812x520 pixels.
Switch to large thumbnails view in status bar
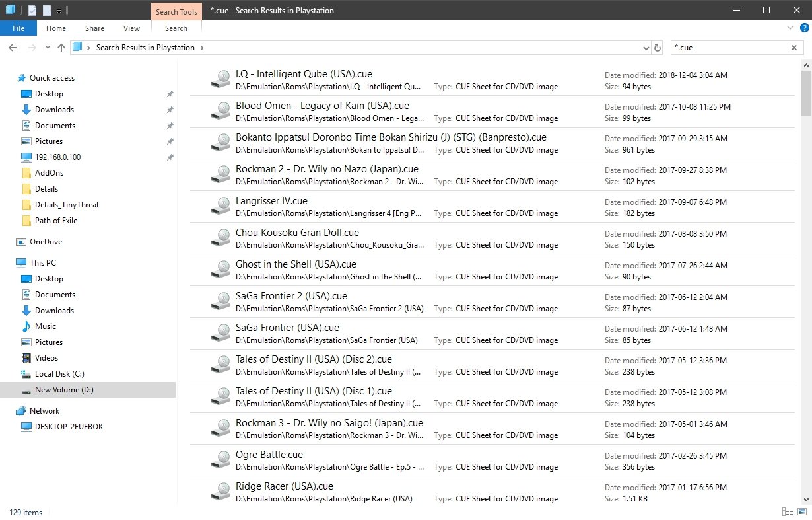(801, 512)
